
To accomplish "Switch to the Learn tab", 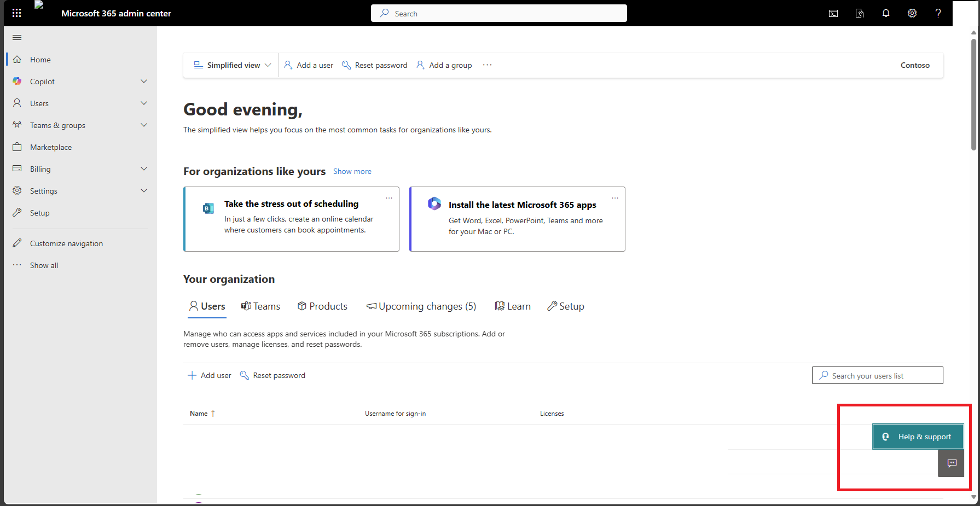I will pos(513,306).
